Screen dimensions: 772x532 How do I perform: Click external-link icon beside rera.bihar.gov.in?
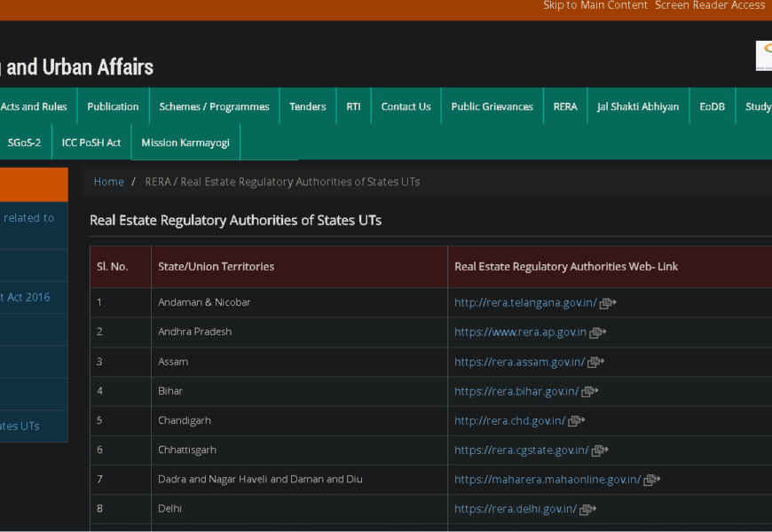click(x=590, y=392)
